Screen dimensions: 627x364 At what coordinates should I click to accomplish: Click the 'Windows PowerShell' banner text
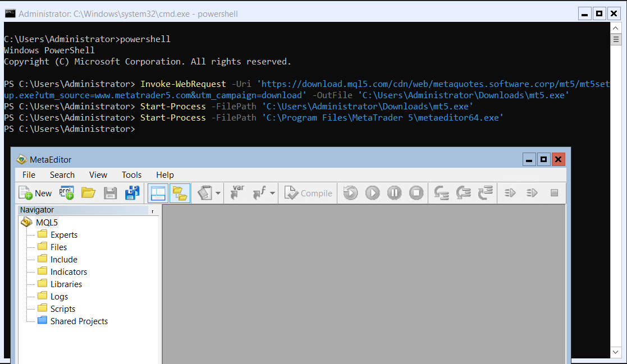(x=49, y=50)
